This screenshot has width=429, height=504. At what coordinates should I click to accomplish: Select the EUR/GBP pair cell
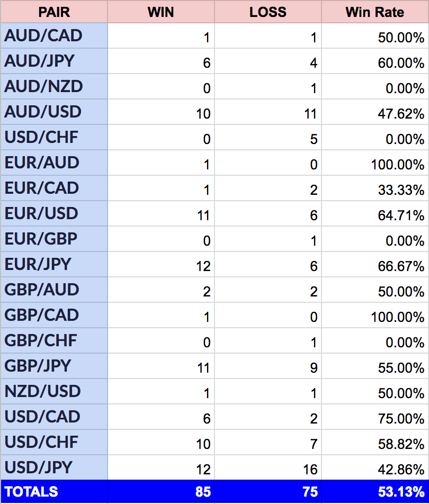coord(54,239)
